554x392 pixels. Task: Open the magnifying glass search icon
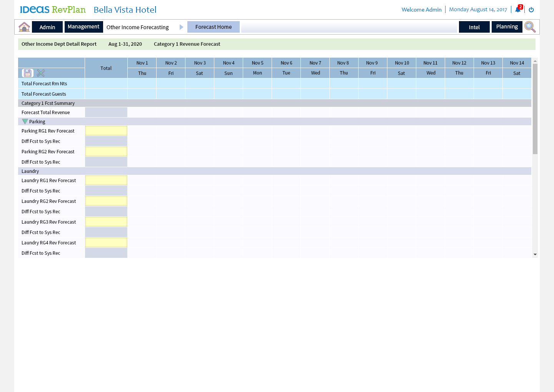530,27
